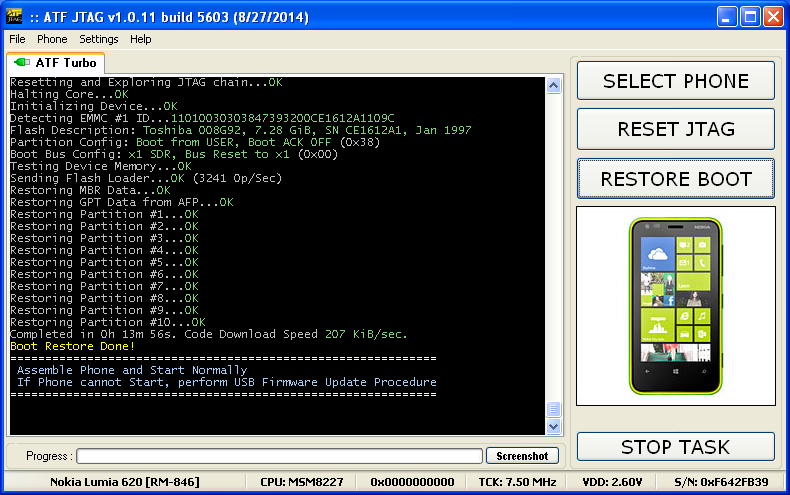Open the File menu
Screen dimensions: 790x495
[x=17, y=39]
